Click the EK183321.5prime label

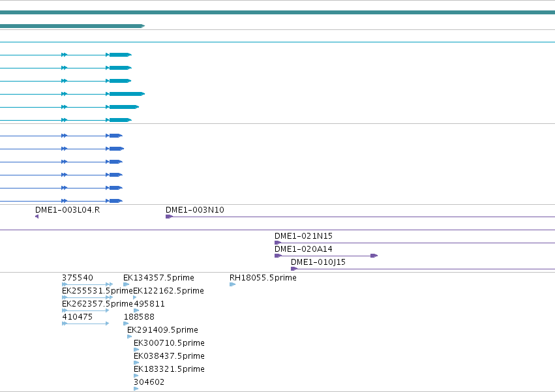pyautogui.click(x=169, y=369)
